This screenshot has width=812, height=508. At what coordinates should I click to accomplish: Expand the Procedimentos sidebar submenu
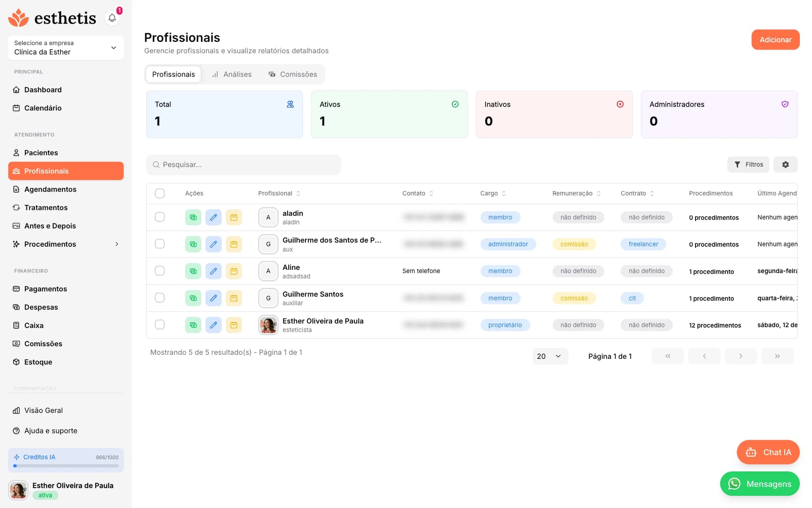(x=117, y=244)
